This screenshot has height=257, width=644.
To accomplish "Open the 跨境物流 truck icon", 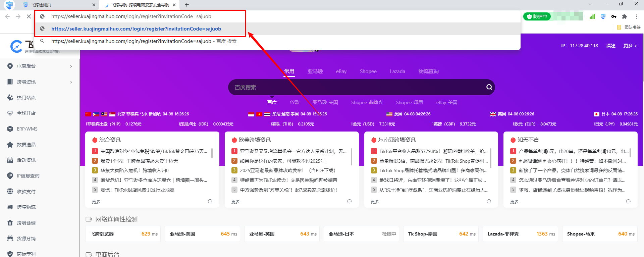I will pyautogui.click(x=10, y=207).
